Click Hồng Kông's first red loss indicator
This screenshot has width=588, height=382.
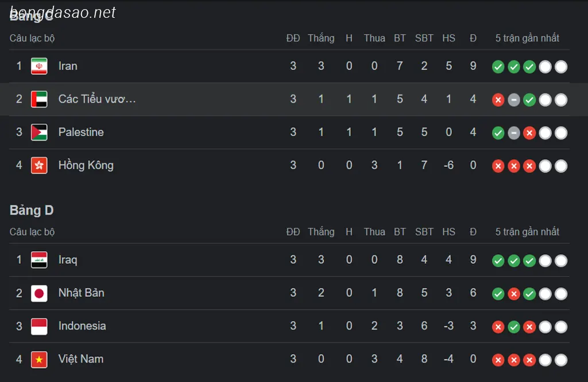(x=498, y=166)
